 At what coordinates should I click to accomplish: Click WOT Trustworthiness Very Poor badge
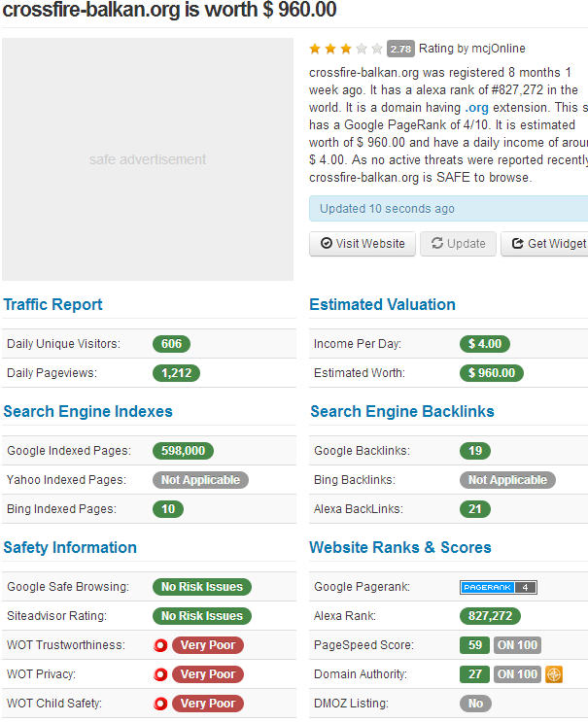[x=208, y=645]
